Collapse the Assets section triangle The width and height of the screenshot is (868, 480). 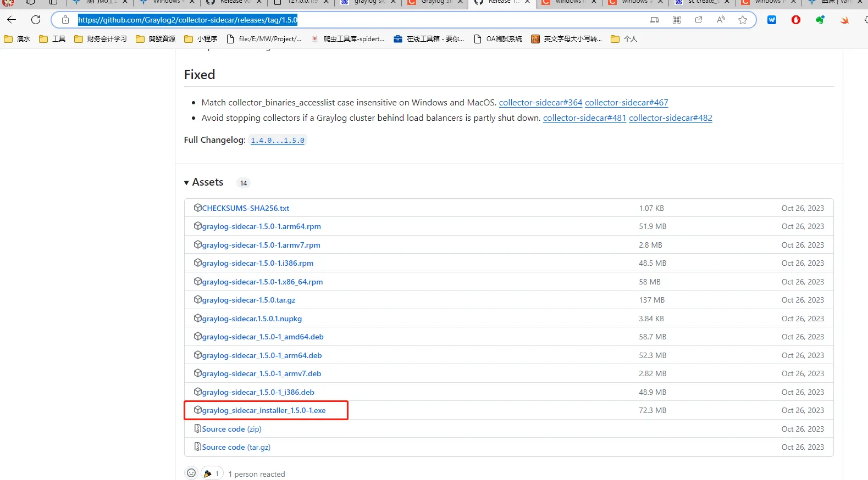[x=186, y=183]
